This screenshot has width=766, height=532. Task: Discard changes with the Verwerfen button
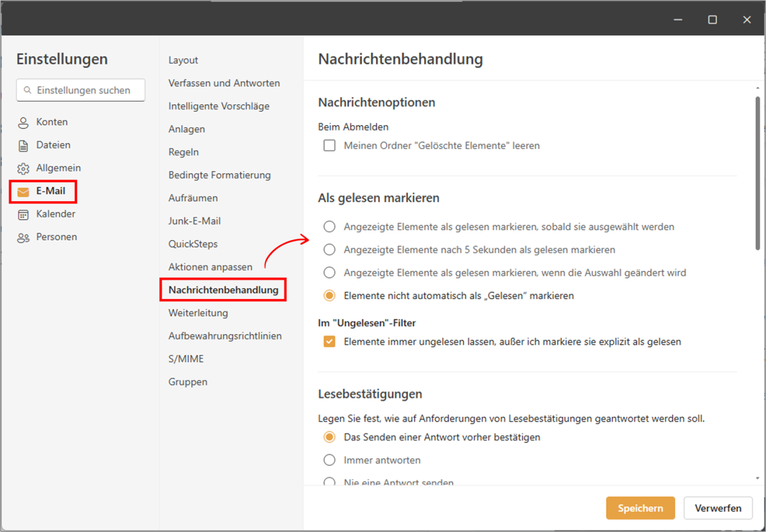click(718, 508)
